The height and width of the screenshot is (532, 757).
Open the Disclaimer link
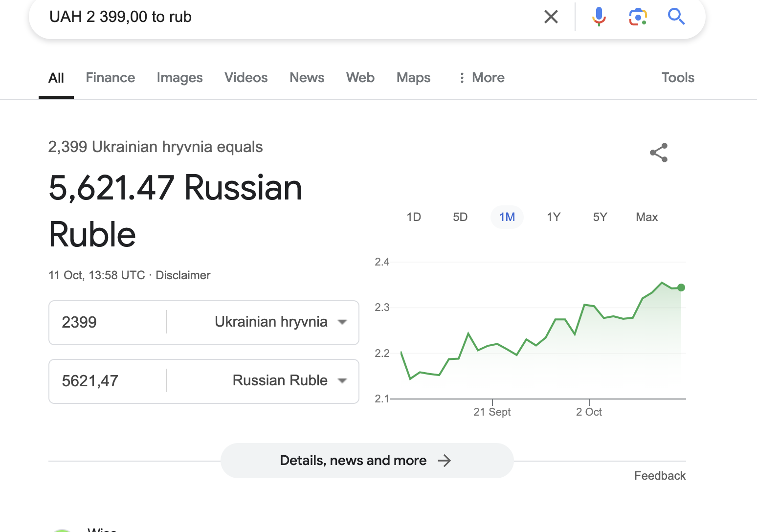click(183, 275)
